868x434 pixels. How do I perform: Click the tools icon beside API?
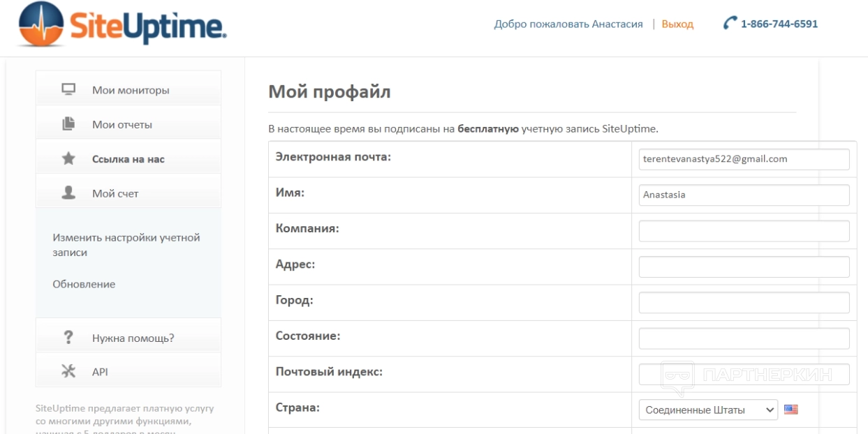pyautogui.click(x=68, y=372)
